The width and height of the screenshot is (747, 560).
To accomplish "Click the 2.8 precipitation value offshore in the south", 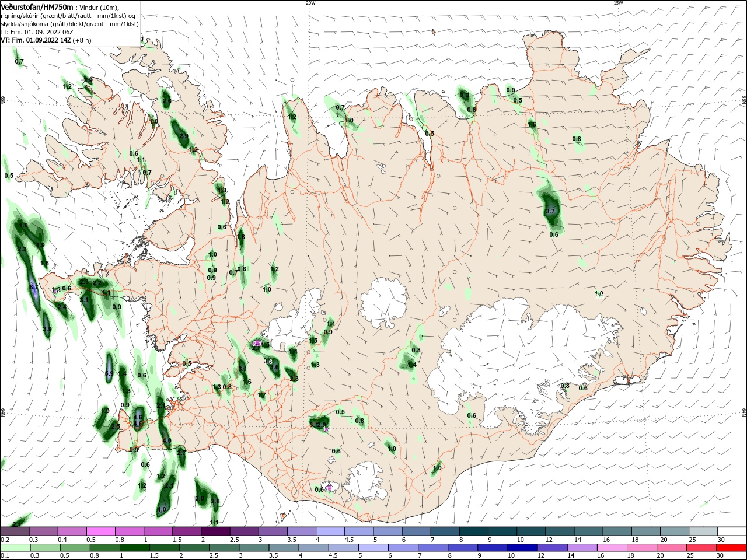I will (215, 502).
